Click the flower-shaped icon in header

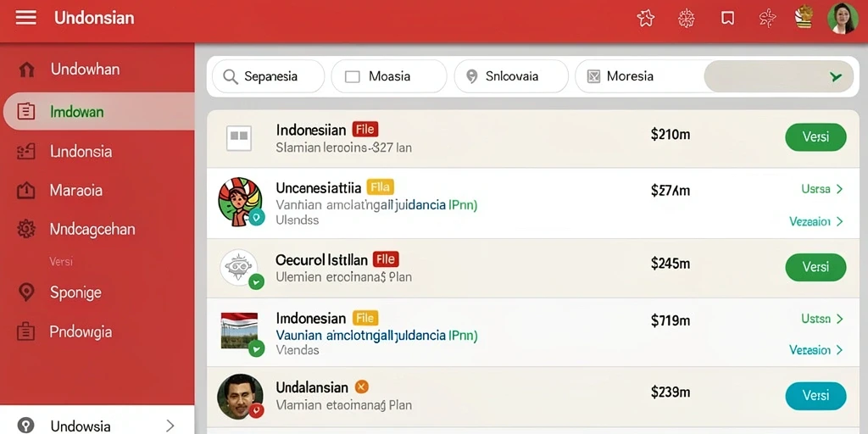tap(686, 19)
